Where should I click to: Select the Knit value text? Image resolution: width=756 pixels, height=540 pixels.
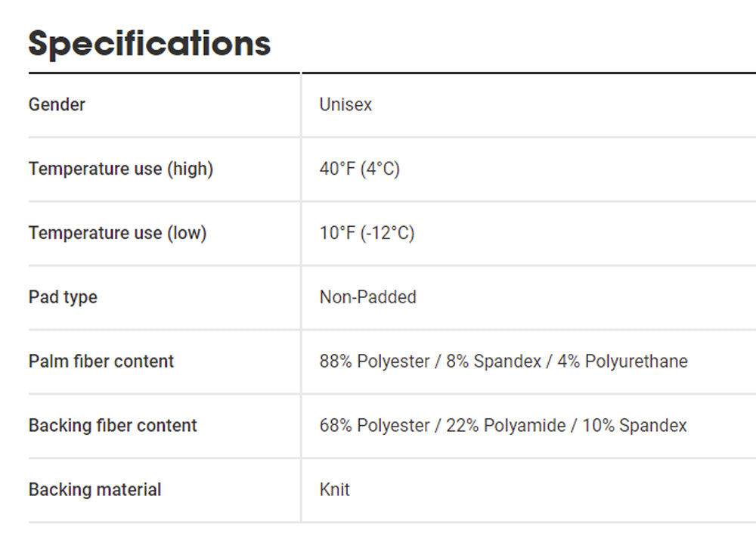(334, 490)
